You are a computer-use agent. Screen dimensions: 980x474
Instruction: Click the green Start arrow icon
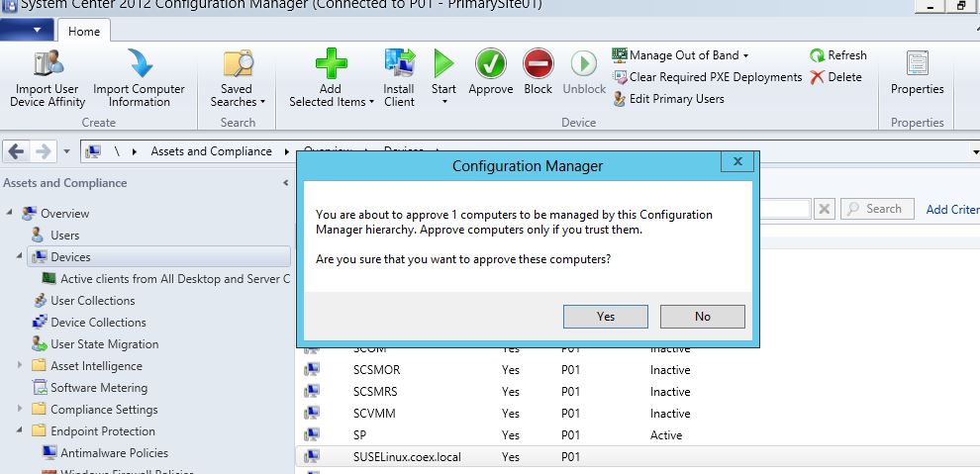[443, 63]
